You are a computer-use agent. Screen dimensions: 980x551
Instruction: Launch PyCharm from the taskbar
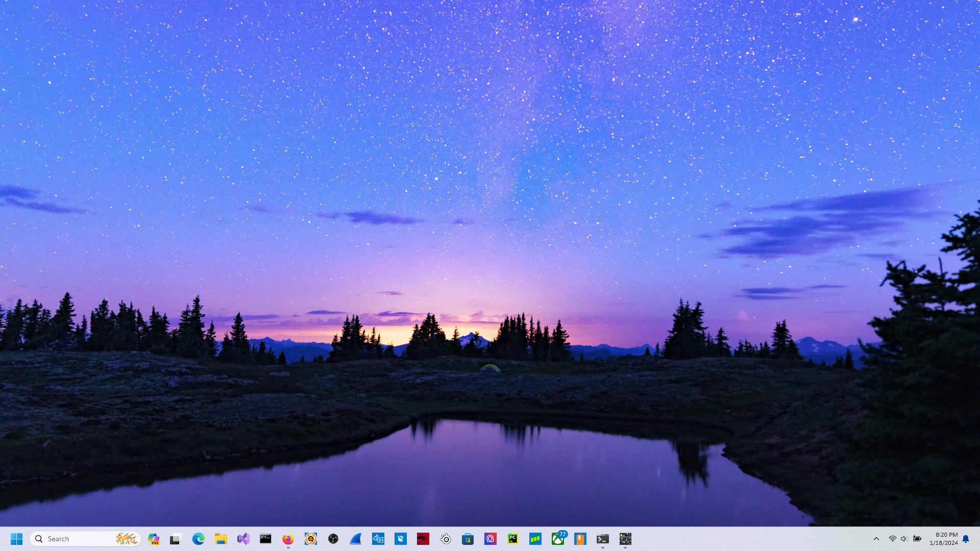click(512, 539)
